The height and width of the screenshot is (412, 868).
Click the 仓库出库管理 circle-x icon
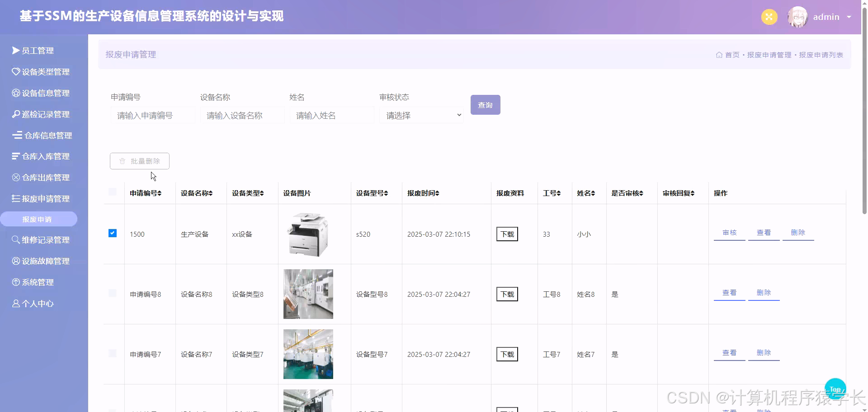[16, 178]
